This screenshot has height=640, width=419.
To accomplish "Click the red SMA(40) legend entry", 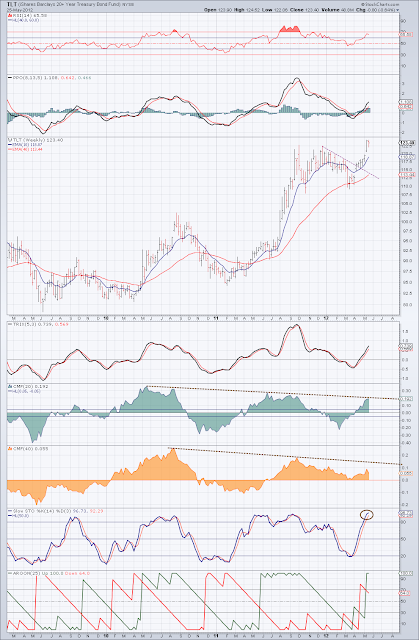I will 25,149.
